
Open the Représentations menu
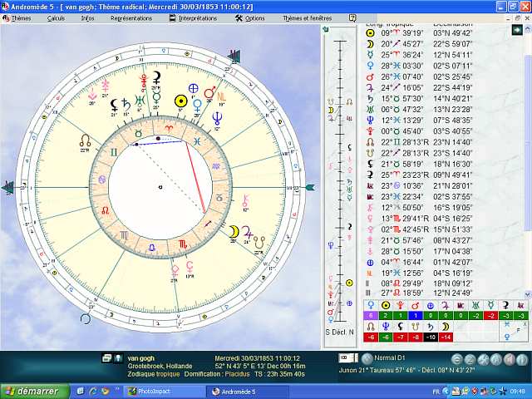point(131,18)
